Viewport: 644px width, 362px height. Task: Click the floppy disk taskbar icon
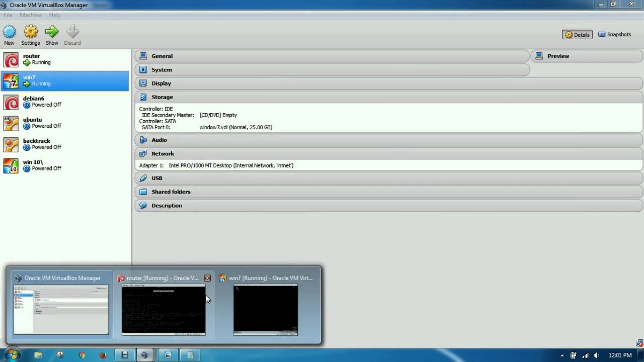pyautogui.click(x=125, y=355)
